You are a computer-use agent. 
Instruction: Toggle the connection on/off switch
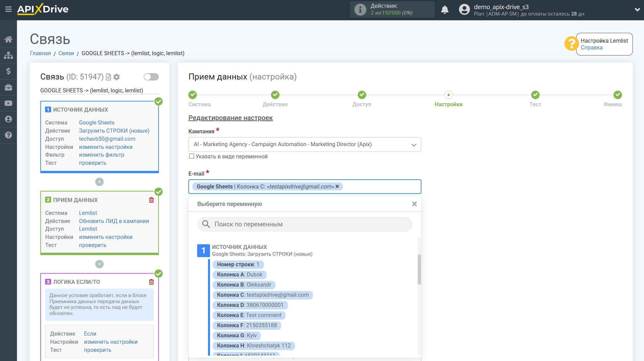click(151, 77)
